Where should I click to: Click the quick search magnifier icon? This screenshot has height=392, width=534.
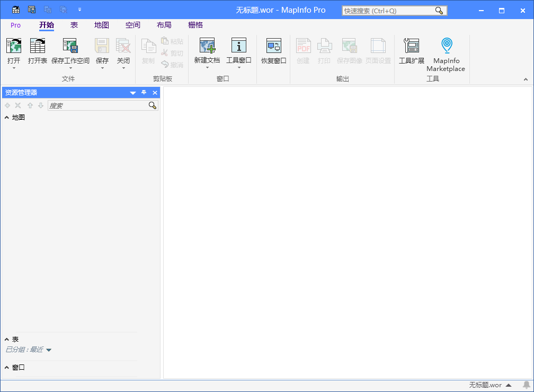(439, 11)
